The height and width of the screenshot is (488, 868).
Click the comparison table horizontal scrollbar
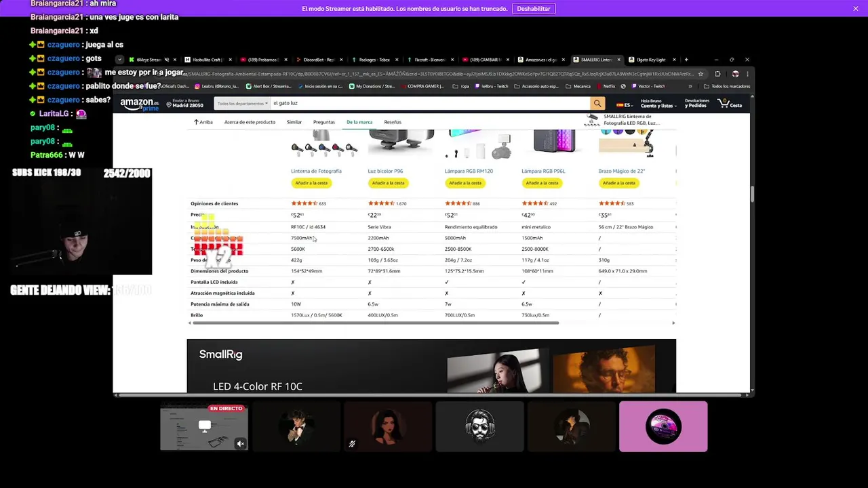(x=376, y=323)
